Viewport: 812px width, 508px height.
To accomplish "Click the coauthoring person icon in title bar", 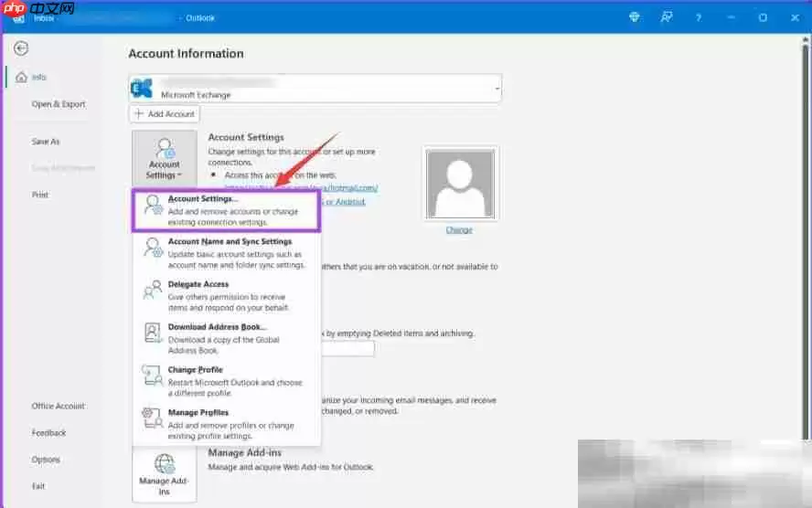I will click(x=667, y=16).
